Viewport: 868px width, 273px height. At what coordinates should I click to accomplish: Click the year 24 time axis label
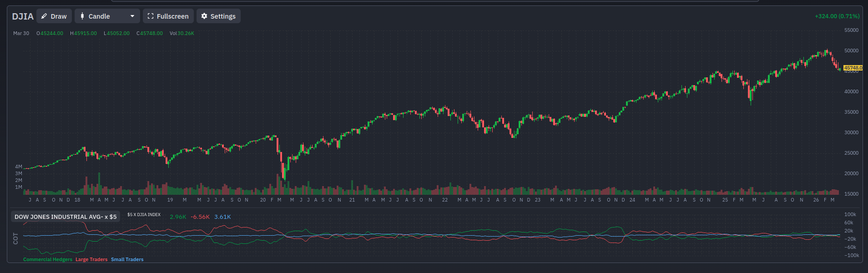632,200
